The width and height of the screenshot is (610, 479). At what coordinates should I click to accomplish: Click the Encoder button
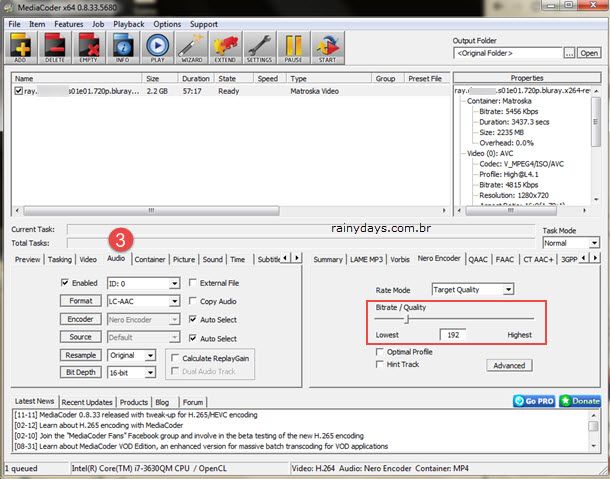point(81,319)
